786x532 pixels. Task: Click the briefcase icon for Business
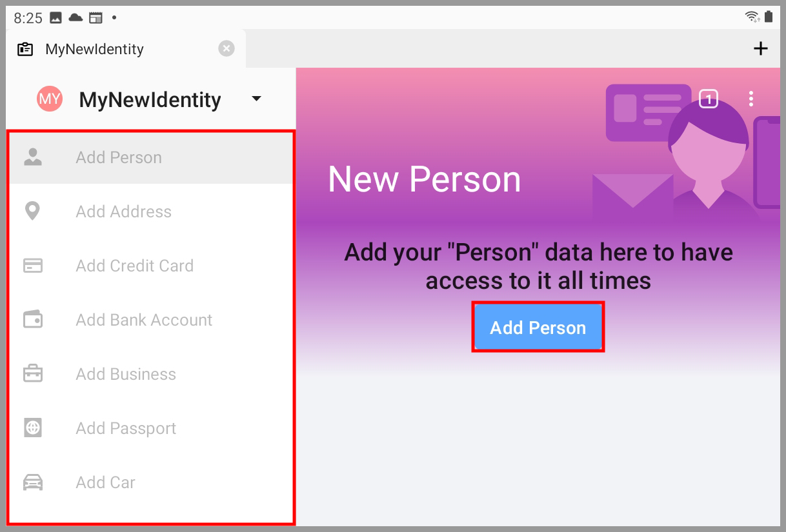(x=33, y=374)
